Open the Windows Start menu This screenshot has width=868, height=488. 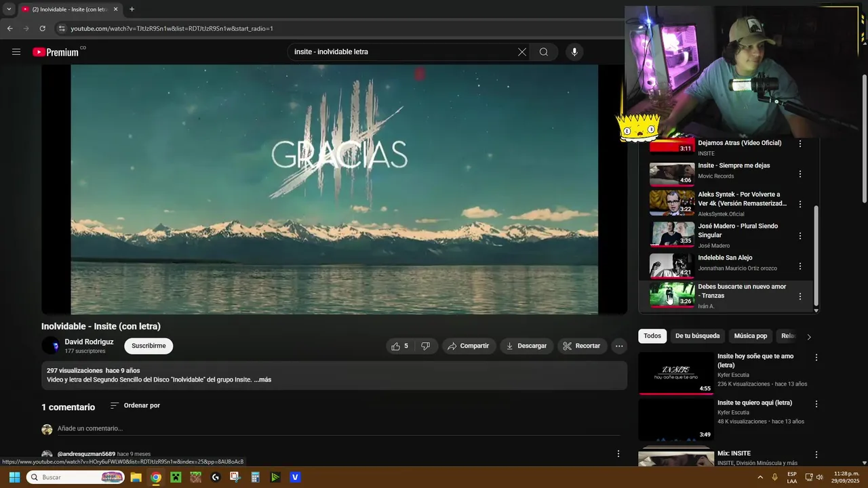[x=14, y=477]
